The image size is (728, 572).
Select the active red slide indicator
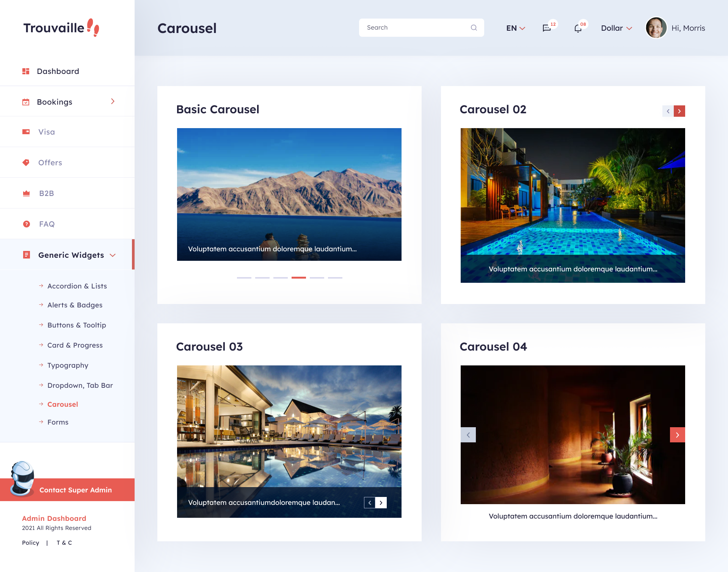(x=299, y=278)
